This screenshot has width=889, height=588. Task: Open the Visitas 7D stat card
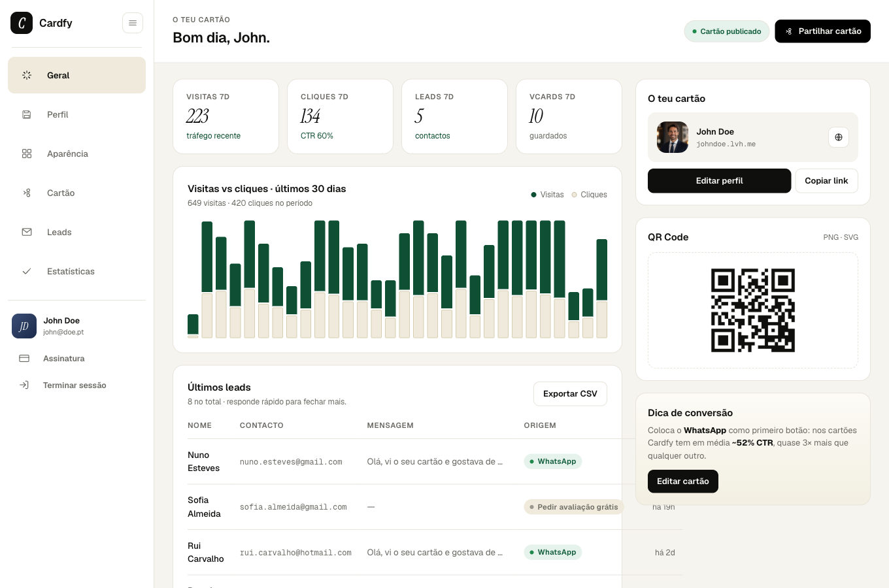(226, 116)
